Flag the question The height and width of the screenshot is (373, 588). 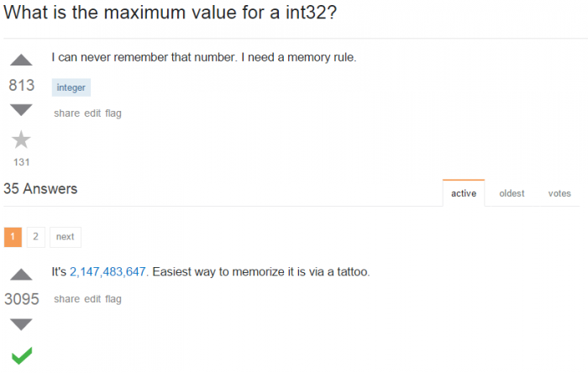tap(113, 113)
